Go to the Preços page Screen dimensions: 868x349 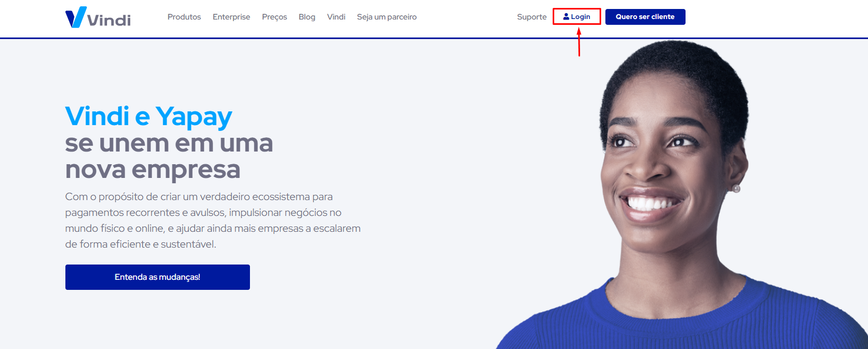274,17
